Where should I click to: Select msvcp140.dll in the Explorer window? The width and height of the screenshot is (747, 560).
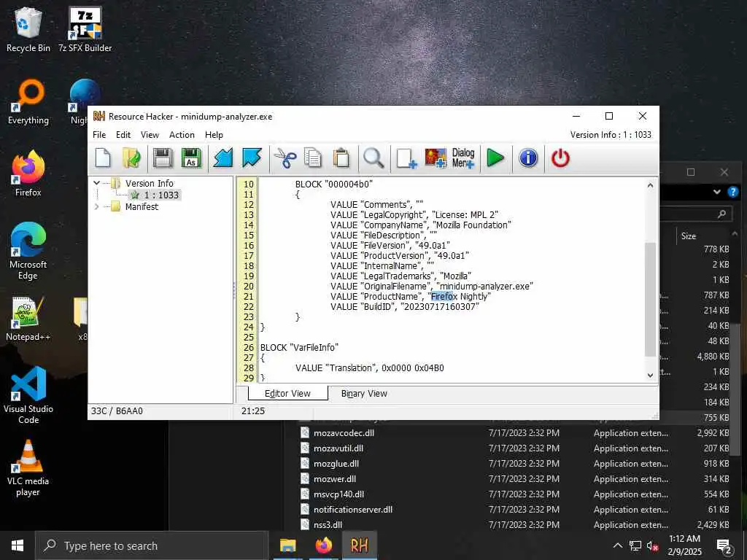click(338, 494)
